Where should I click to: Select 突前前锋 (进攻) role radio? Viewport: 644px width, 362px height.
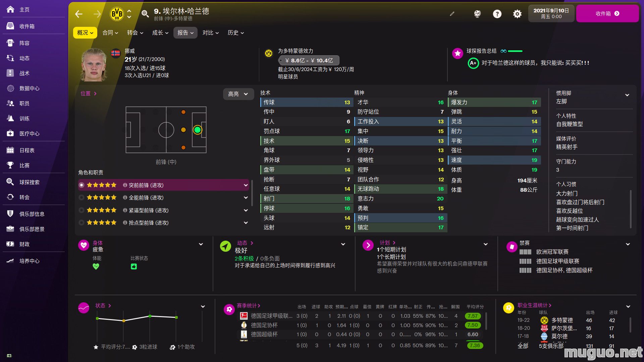point(82,185)
